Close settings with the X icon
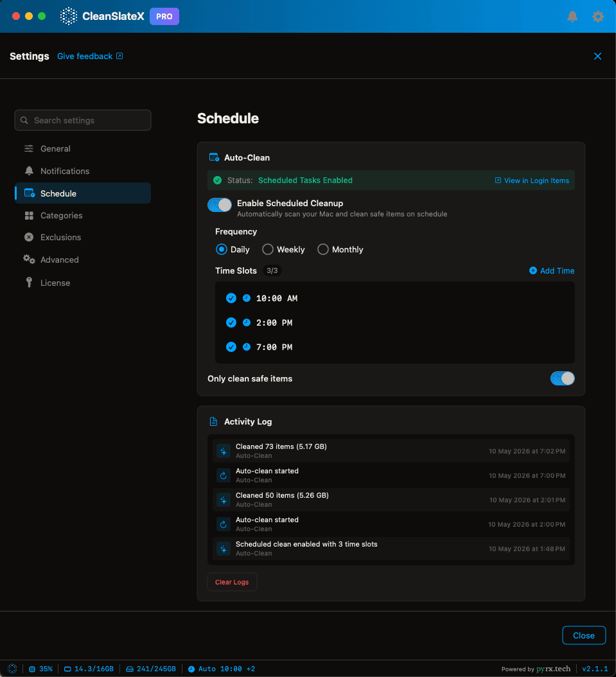 597,56
